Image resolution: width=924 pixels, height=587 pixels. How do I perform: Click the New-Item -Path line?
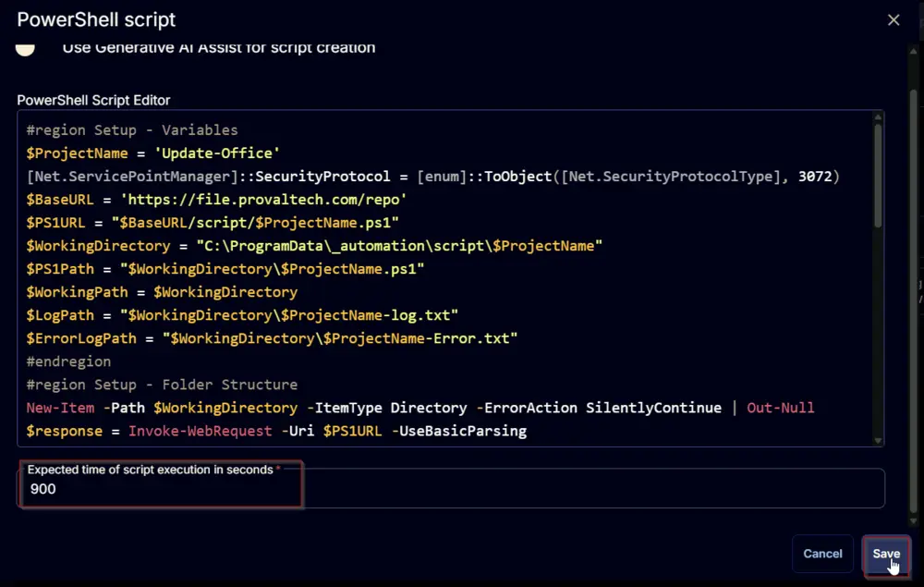[420, 408]
